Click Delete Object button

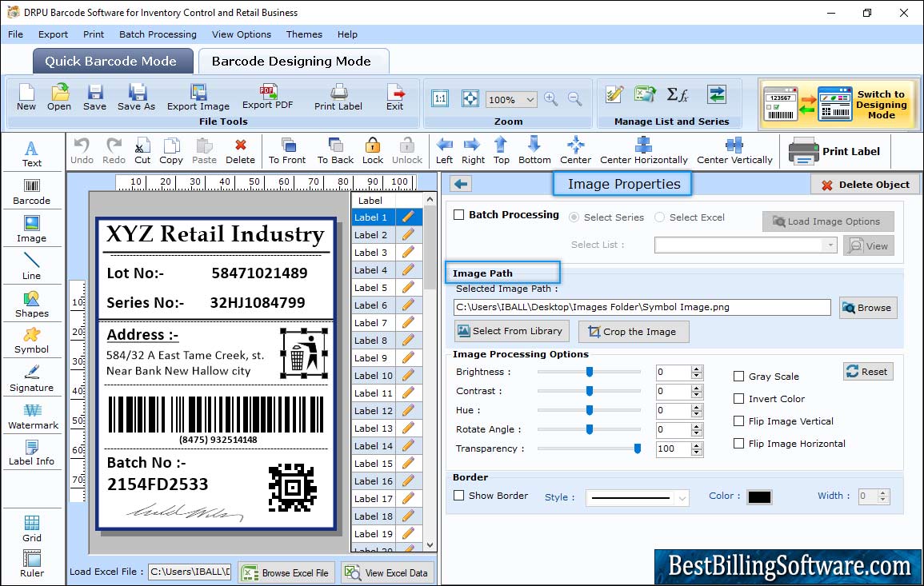(865, 185)
